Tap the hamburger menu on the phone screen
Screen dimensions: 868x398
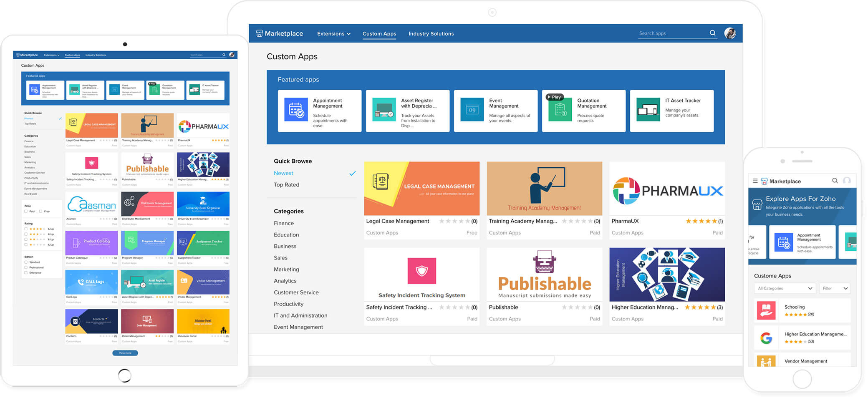pos(756,181)
